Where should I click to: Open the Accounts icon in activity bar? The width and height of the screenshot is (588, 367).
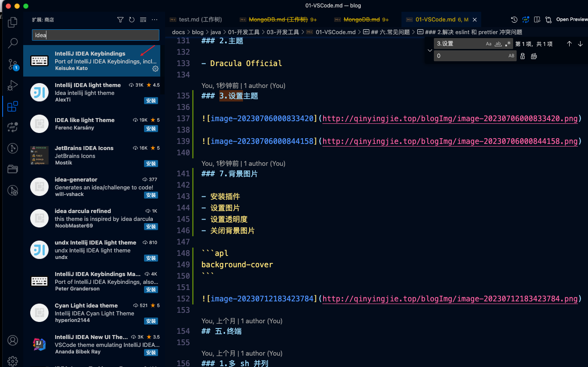[x=13, y=340]
